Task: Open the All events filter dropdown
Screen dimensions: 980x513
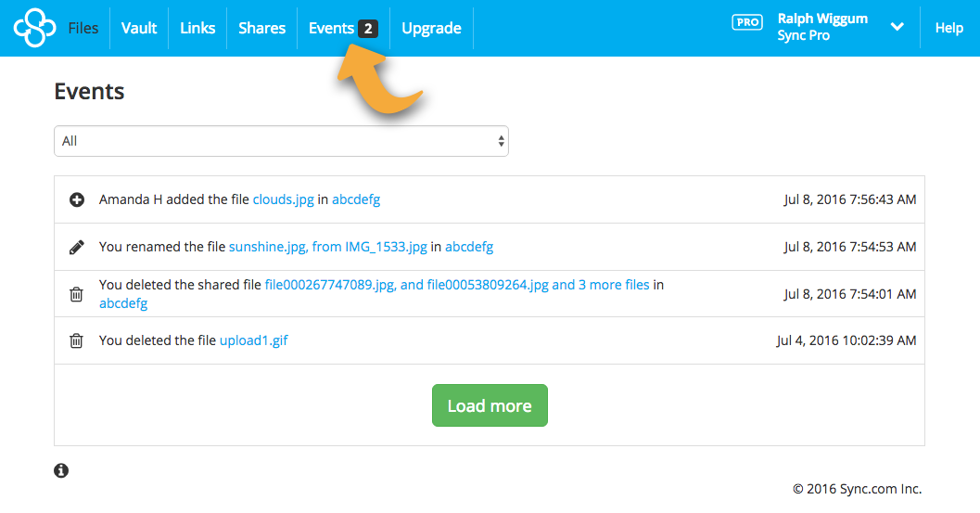Action: pos(281,141)
